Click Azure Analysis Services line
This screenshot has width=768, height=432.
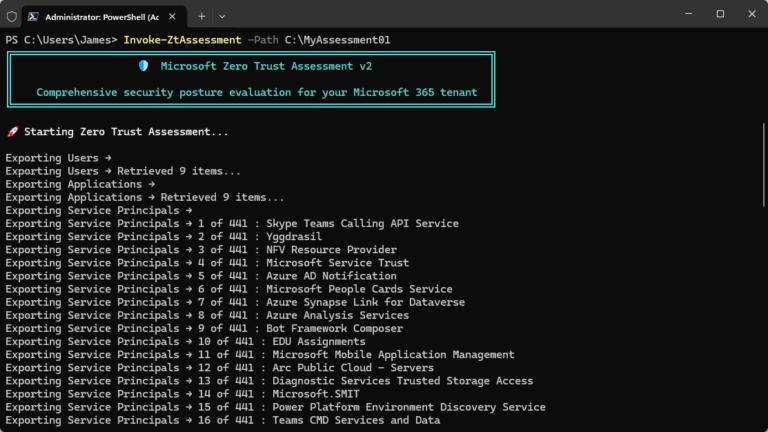click(207, 315)
